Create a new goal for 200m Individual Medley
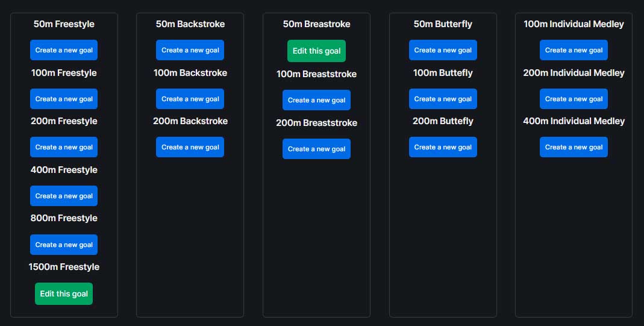The width and height of the screenshot is (644, 326). pos(574,99)
